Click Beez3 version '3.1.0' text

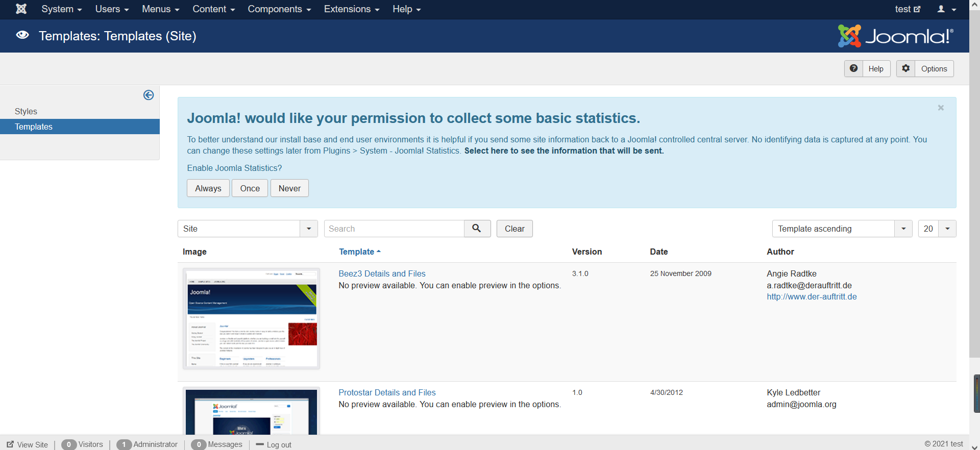pyautogui.click(x=580, y=273)
